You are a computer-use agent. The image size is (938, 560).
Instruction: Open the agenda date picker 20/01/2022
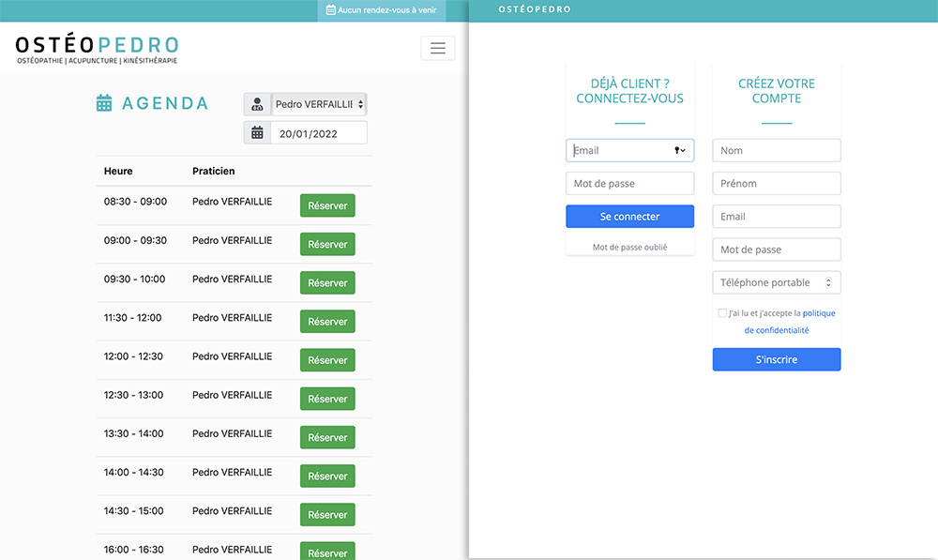[x=318, y=133]
